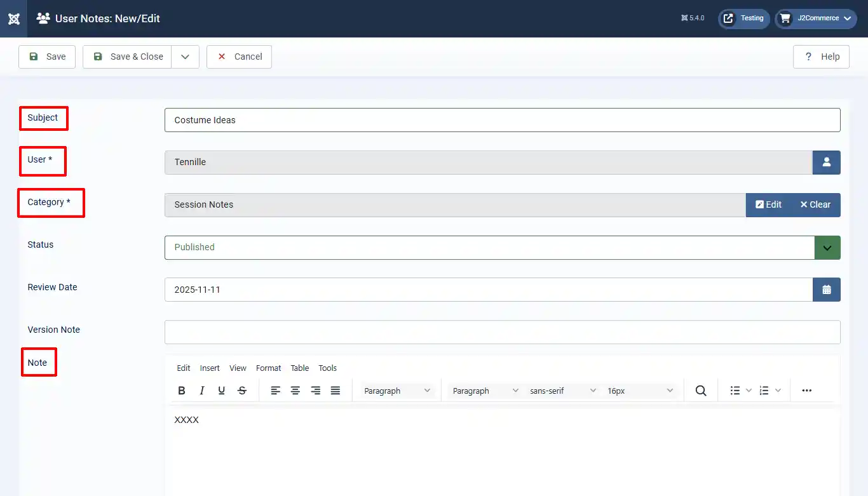Viewport: 868px width, 496px height.
Task: Open the Status dropdown showing Published
Action: (503, 247)
